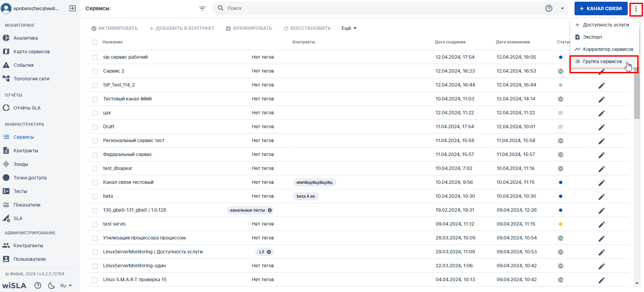644x292 pixels.
Task: Expand the search options dropdown arrow
Action: (x=562, y=8)
